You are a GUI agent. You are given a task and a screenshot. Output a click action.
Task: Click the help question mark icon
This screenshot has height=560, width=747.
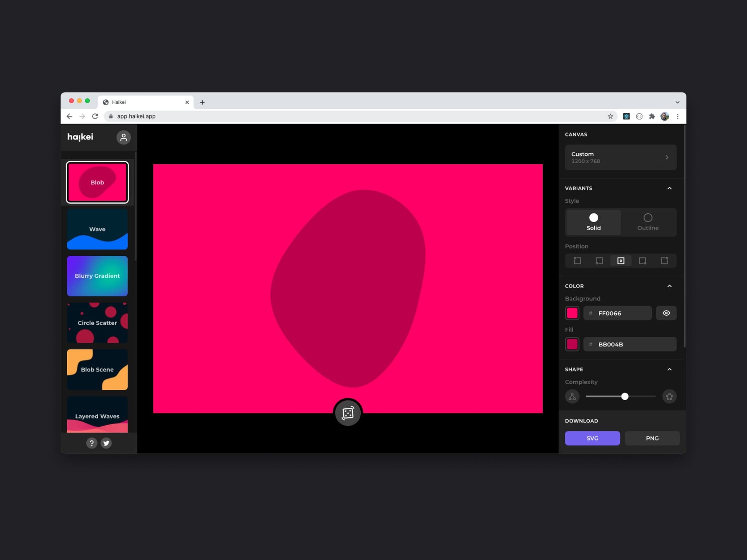(92, 443)
